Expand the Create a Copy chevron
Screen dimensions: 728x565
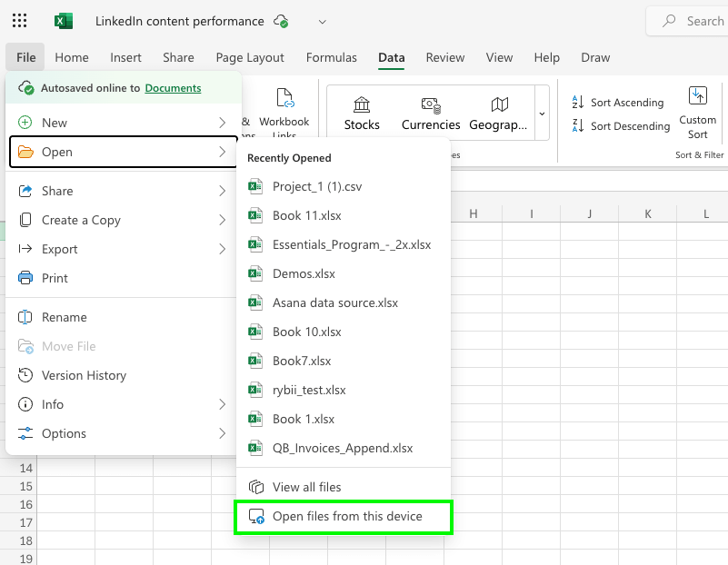223,220
